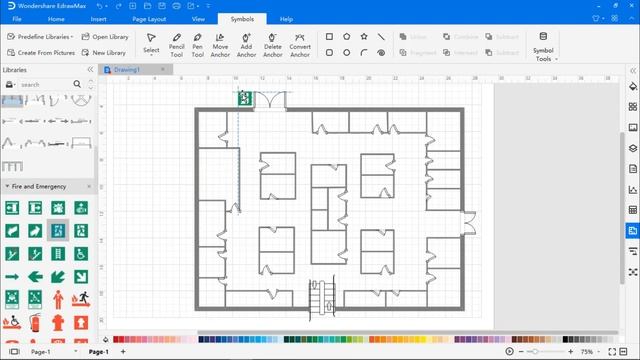This screenshot has width=640, height=360.
Task: Select the star shape tool
Action: pos(364,37)
